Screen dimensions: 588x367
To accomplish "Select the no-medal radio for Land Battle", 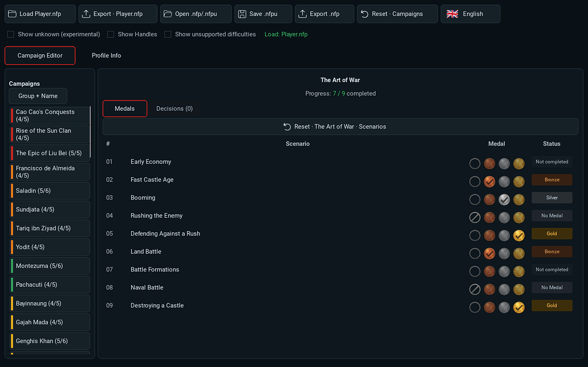I will [x=475, y=253].
